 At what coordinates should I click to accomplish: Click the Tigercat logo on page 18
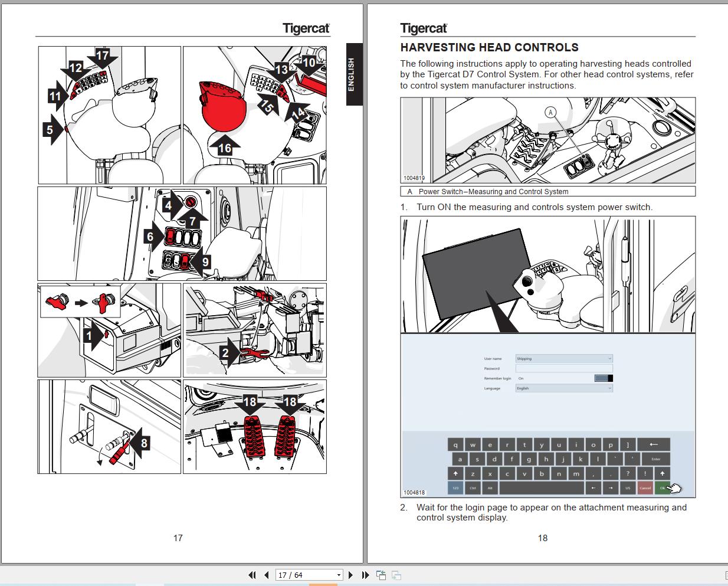click(424, 28)
